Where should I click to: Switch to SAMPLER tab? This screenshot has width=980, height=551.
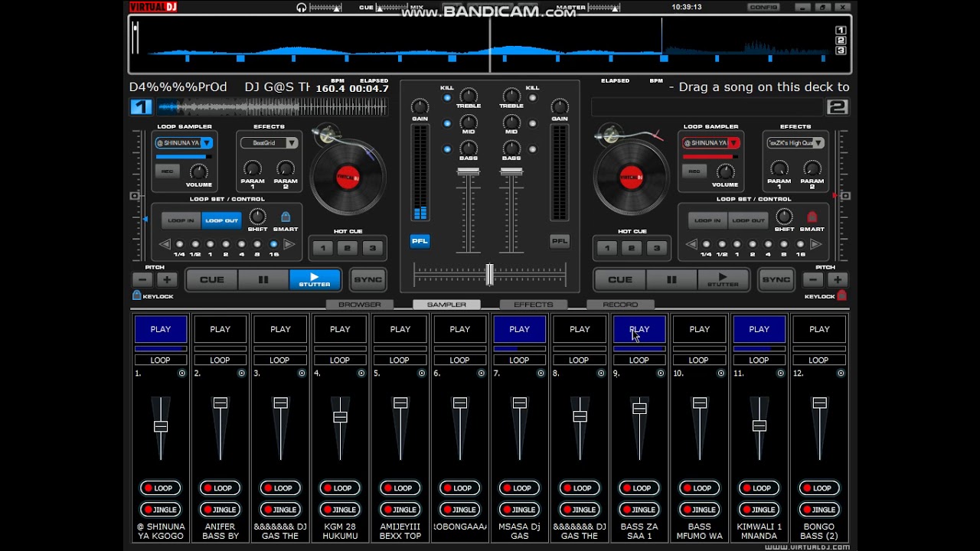(x=446, y=305)
